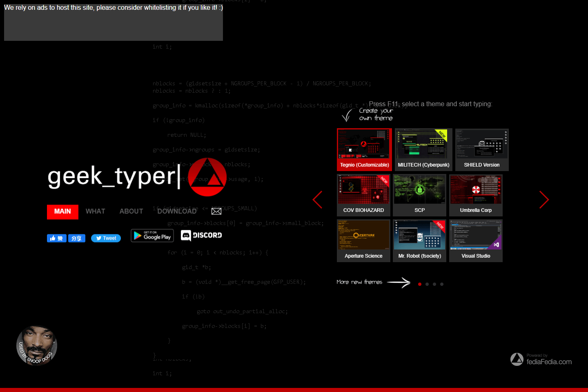Click the Google Play badge
The height and width of the screenshot is (392, 588).
(x=152, y=236)
